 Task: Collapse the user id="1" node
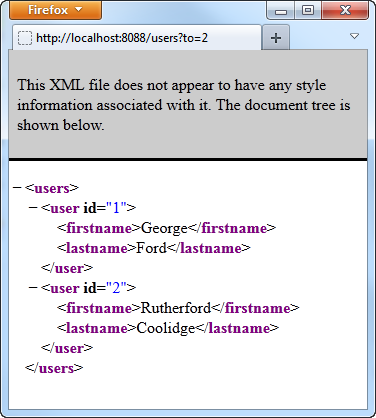click(33, 208)
